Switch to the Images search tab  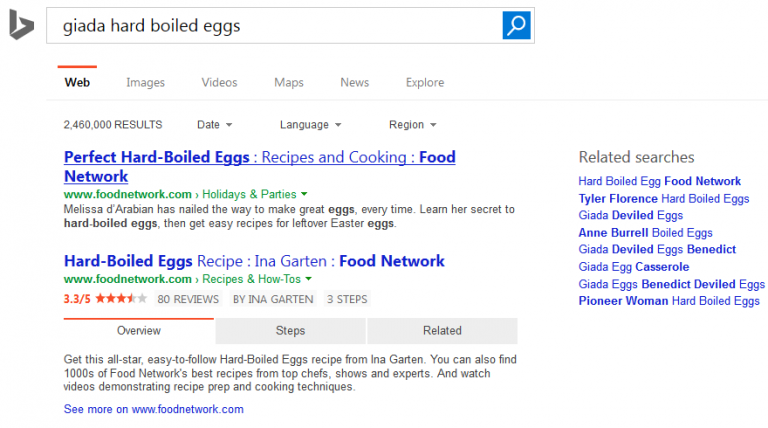145,83
